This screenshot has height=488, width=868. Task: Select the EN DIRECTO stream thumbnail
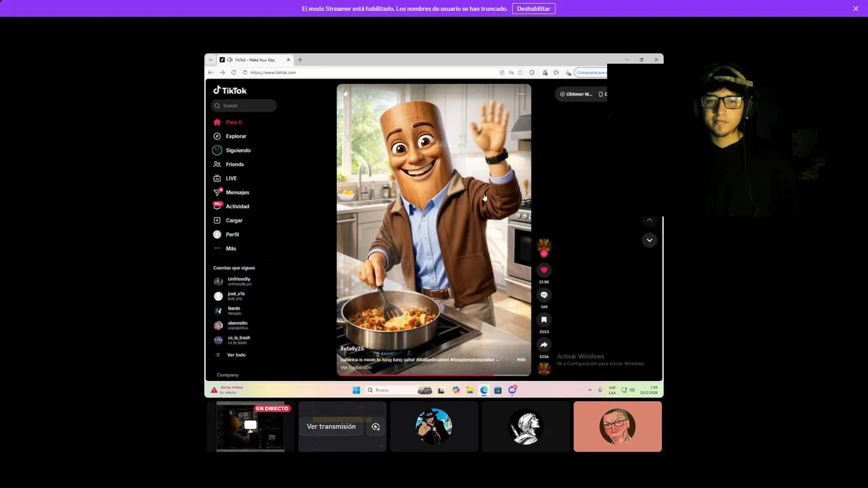point(250,426)
